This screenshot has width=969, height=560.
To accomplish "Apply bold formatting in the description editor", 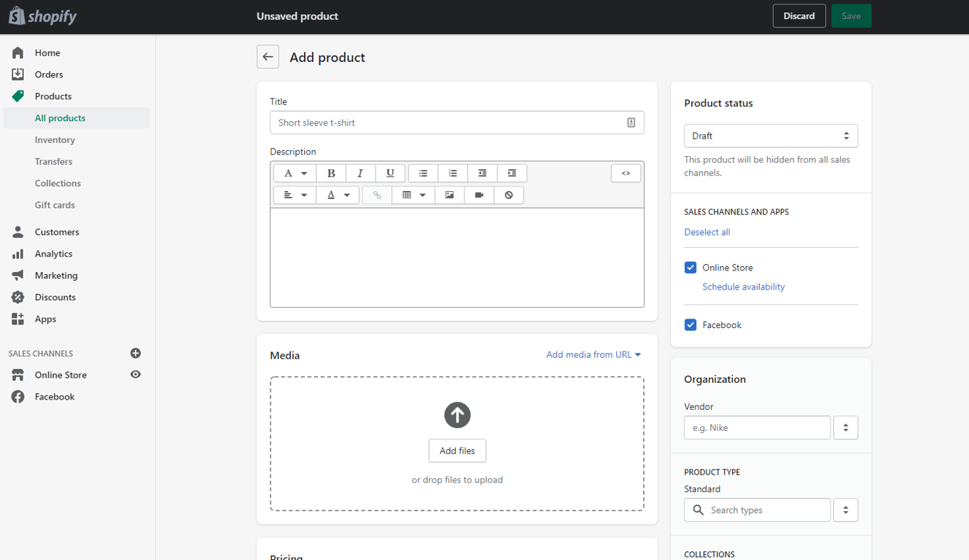I will (331, 173).
